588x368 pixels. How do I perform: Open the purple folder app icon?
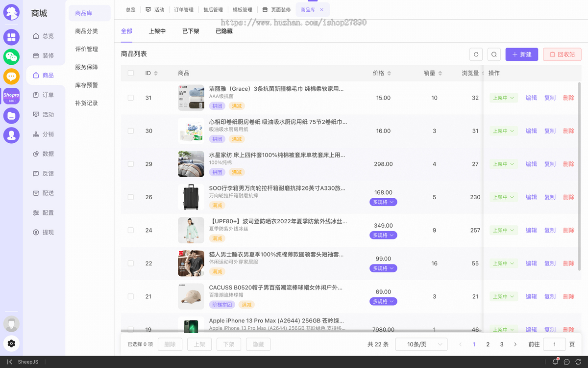(11, 116)
